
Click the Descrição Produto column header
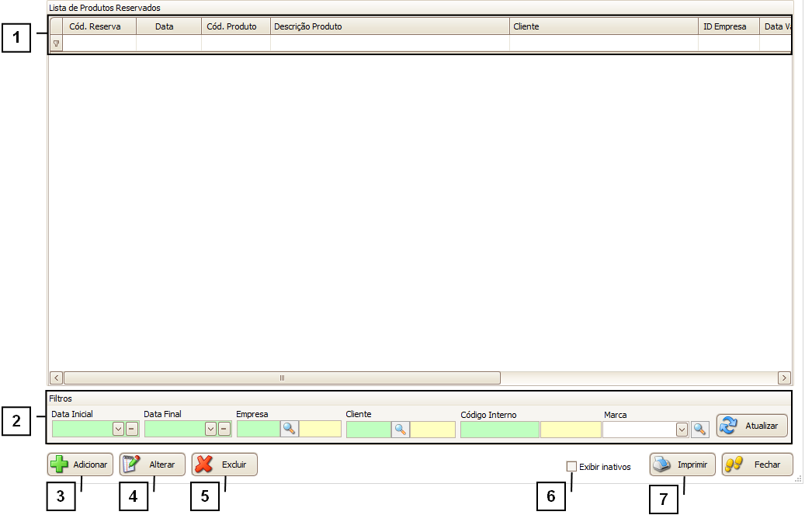pos(388,26)
